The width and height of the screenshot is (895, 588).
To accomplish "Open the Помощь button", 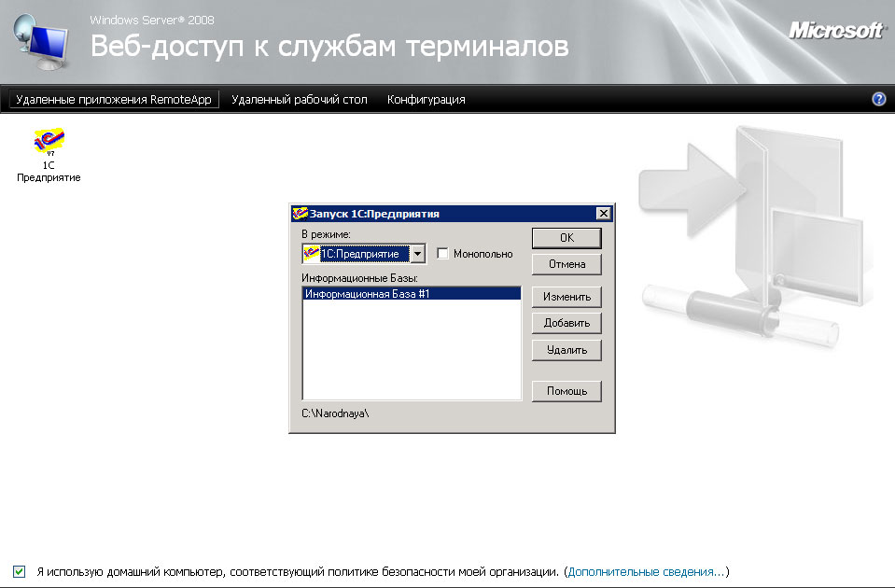I will (566, 391).
